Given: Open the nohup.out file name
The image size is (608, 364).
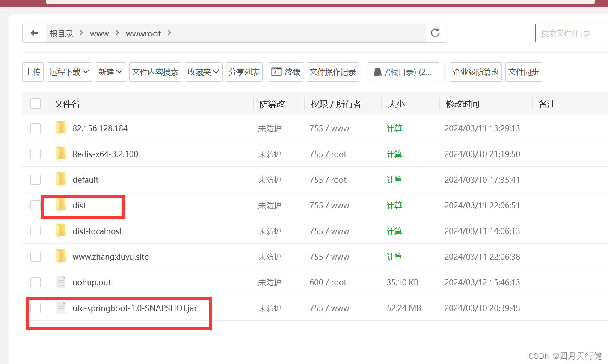Looking at the screenshot, I should point(92,282).
